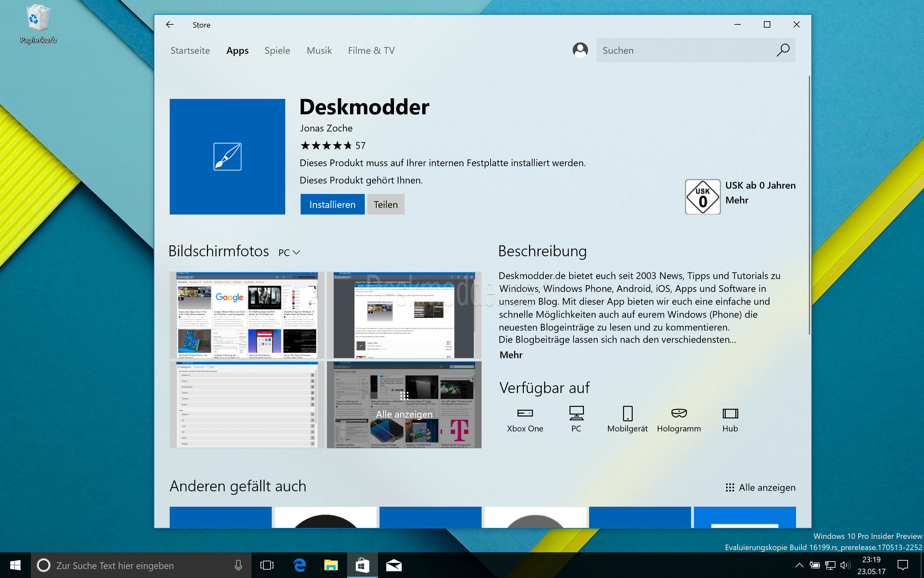This screenshot has width=924, height=578.
Task: Launch Microsoft Edge from taskbar
Action: 300,565
